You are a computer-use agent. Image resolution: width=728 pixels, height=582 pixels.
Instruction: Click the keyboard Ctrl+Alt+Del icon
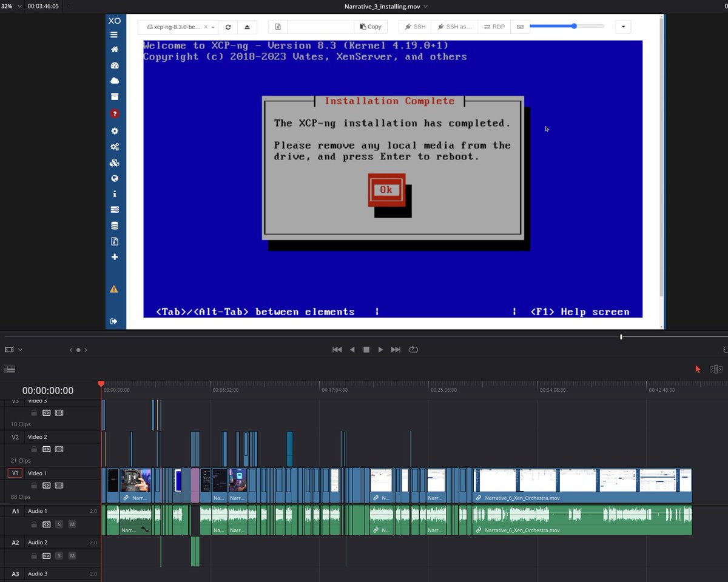tap(520, 27)
